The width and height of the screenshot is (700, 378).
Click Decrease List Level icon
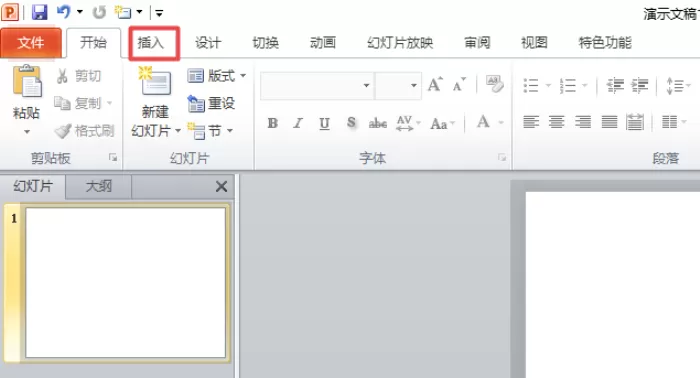615,85
